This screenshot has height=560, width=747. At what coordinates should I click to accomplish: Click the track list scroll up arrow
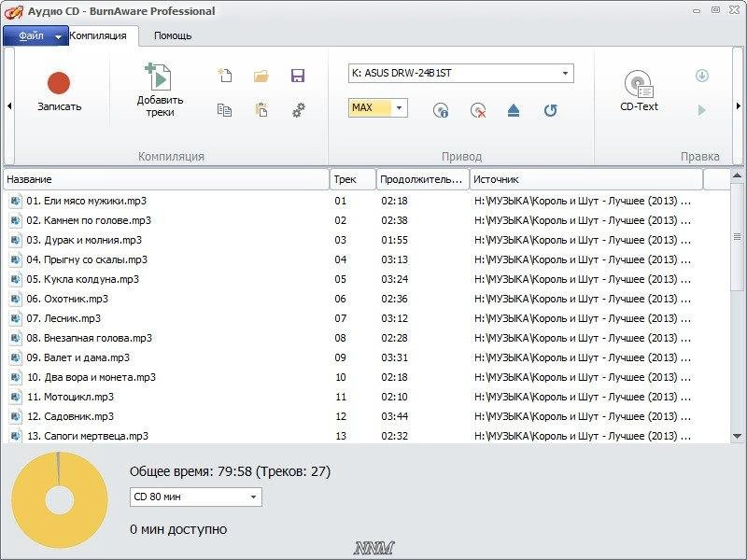tap(737, 175)
